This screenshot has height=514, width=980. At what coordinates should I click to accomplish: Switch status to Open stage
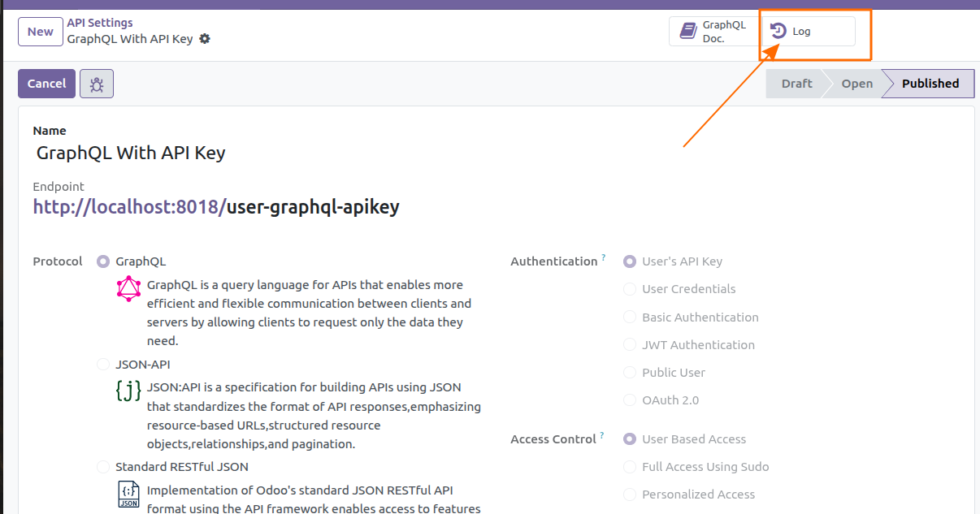point(856,84)
